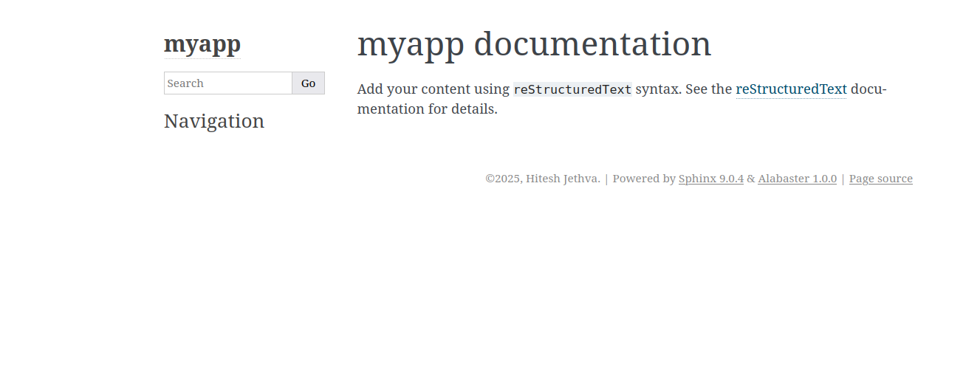View the Page source link
The width and height of the screenshot is (980, 372).
[x=880, y=179]
